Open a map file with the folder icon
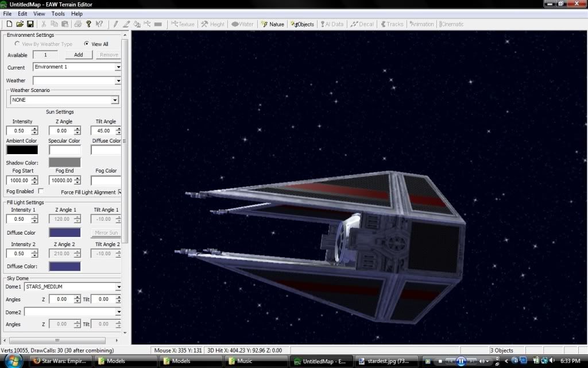Viewport: 588px width, 368px height. (20, 24)
